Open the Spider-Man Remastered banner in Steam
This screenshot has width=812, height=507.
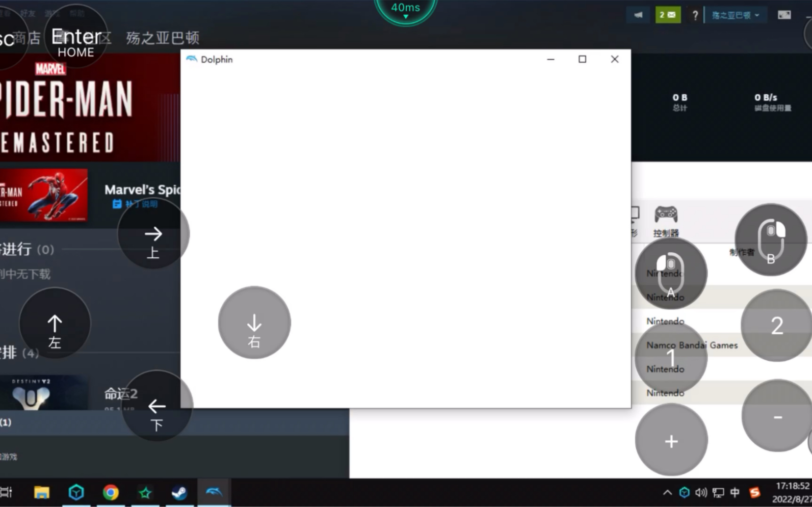(90, 108)
